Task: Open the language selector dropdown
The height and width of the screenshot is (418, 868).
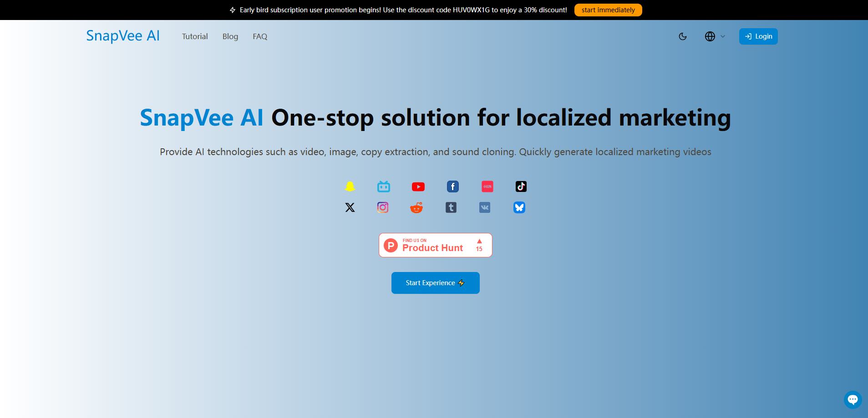Action: (x=710, y=36)
